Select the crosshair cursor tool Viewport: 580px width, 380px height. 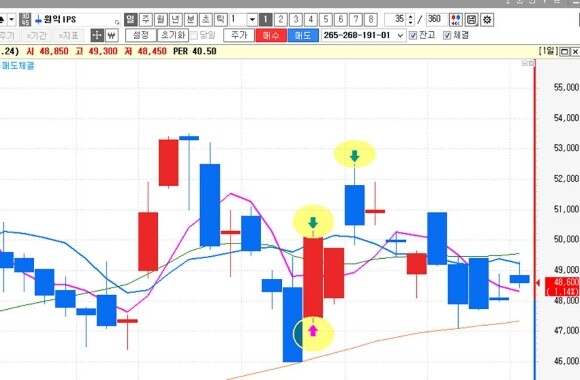[x=97, y=35]
